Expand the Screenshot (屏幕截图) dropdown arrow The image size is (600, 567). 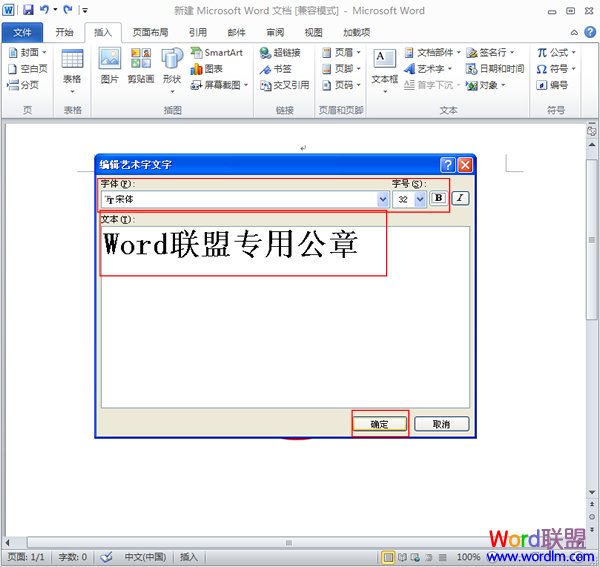(246, 85)
